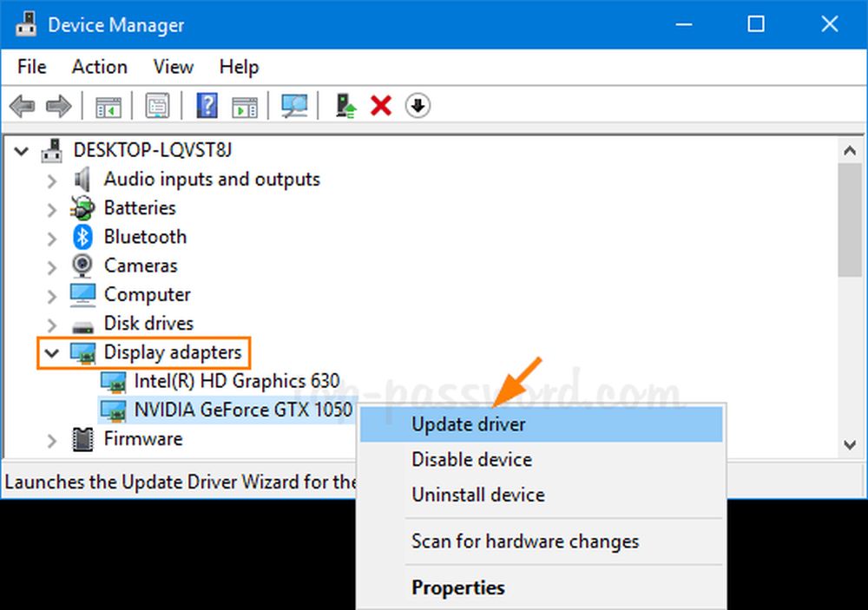The height and width of the screenshot is (610, 868).
Task: Click the Computer monitor icon
Action: 82,294
